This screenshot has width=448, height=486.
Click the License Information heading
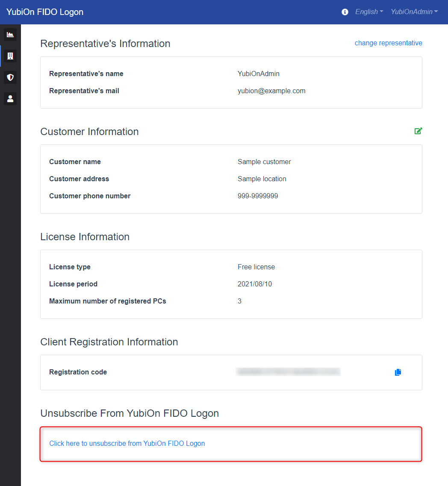85,237
